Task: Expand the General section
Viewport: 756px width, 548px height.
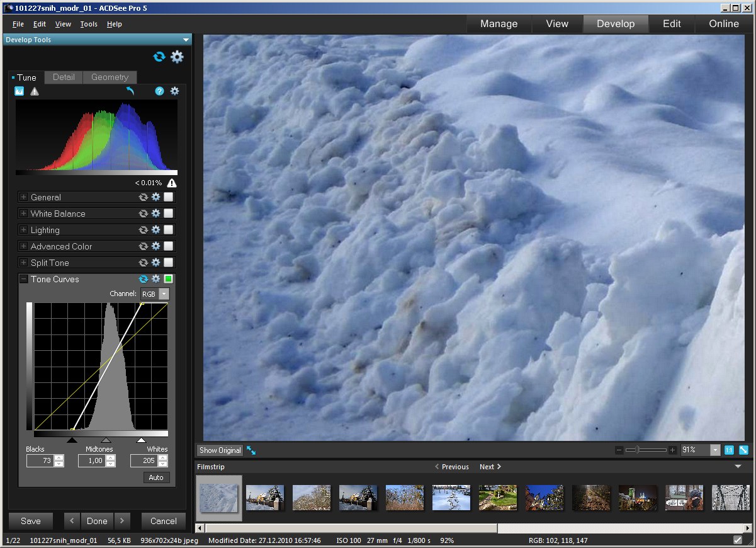Action: click(24, 197)
